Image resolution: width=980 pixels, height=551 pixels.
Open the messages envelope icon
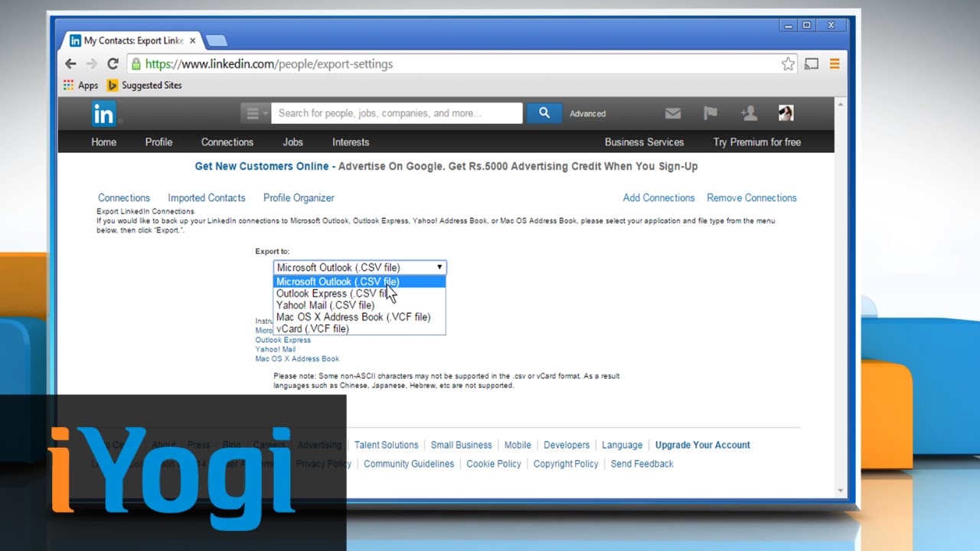pos(673,113)
